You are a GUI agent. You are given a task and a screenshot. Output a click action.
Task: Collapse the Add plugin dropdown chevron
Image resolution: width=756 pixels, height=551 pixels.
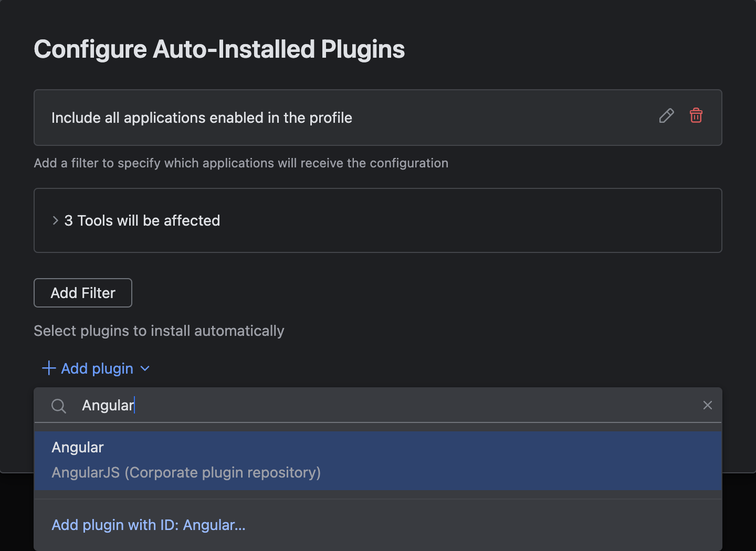click(x=145, y=369)
